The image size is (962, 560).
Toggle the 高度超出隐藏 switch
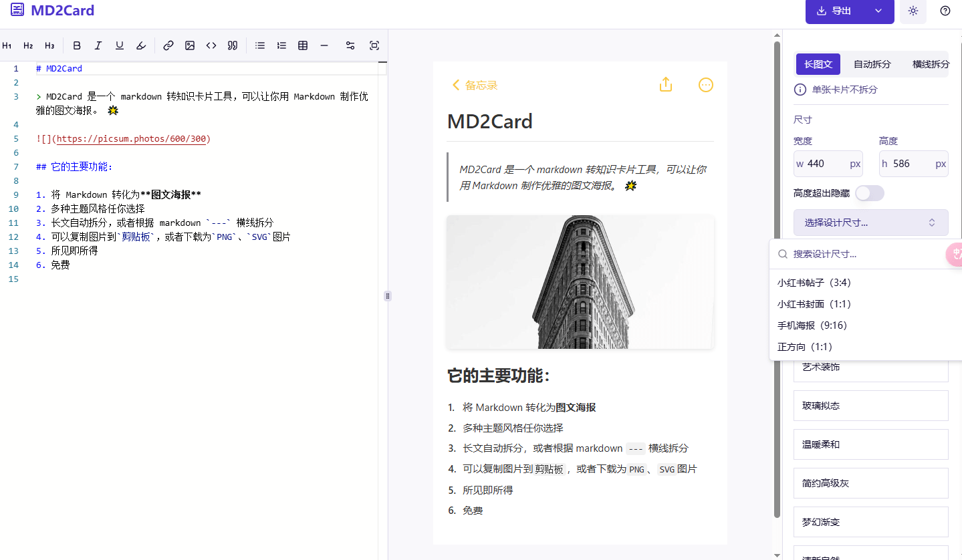[x=869, y=193]
